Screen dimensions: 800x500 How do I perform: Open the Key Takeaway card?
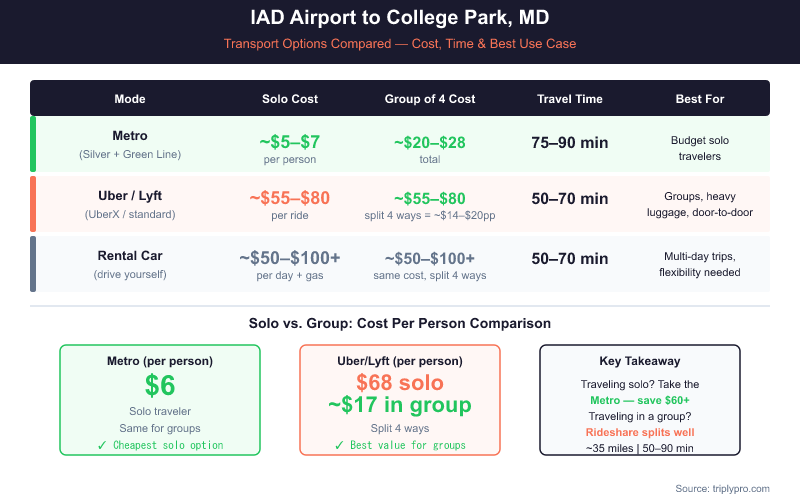tap(640, 399)
